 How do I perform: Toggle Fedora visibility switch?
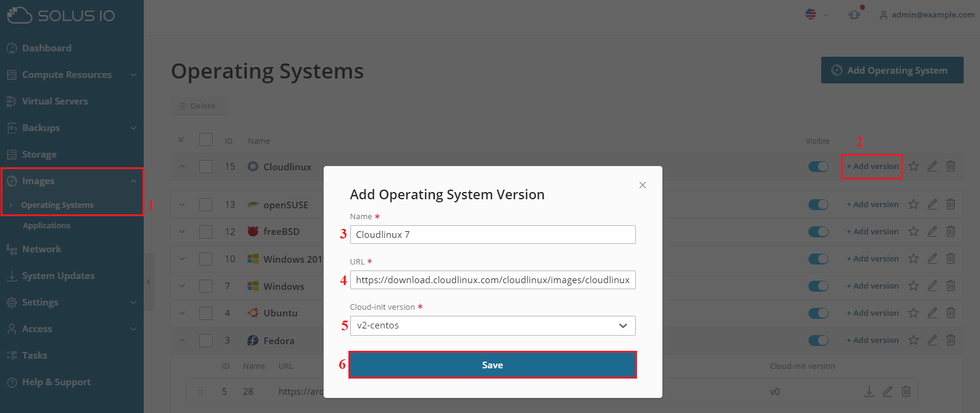(818, 341)
